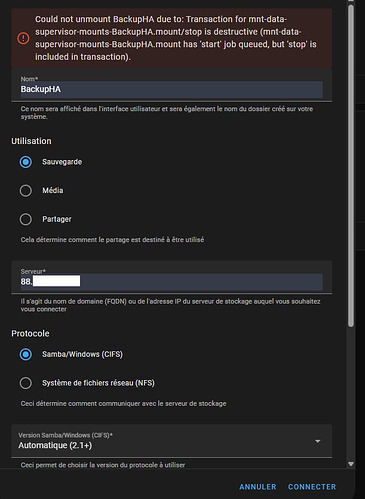Click the red error alert icon

[23, 38]
